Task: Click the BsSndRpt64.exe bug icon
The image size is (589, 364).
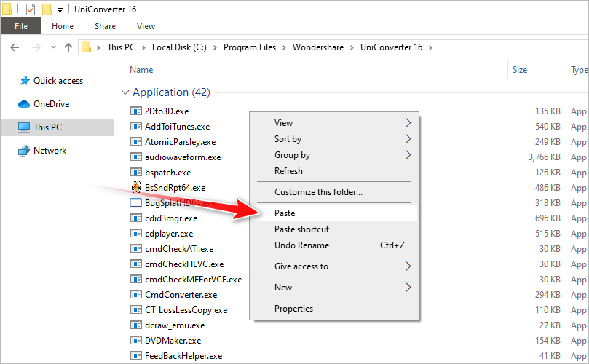Action: point(135,188)
